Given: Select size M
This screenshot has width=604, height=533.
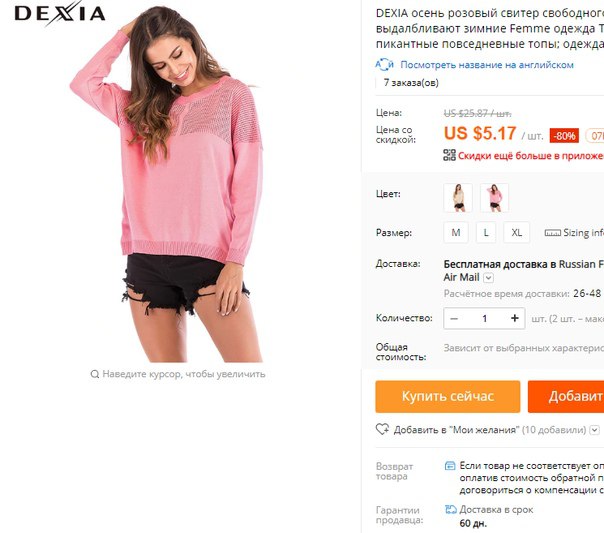Looking at the screenshot, I should [x=456, y=233].
